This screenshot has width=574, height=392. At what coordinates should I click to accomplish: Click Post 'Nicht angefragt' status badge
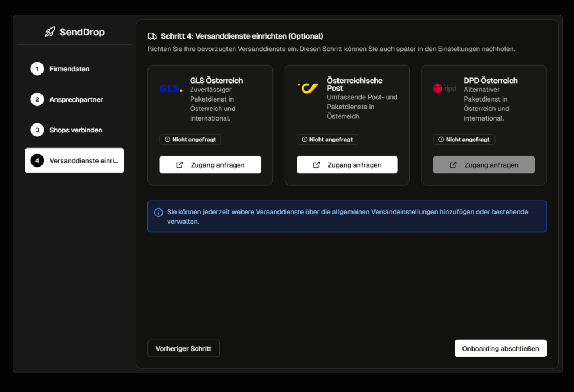coord(327,140)
